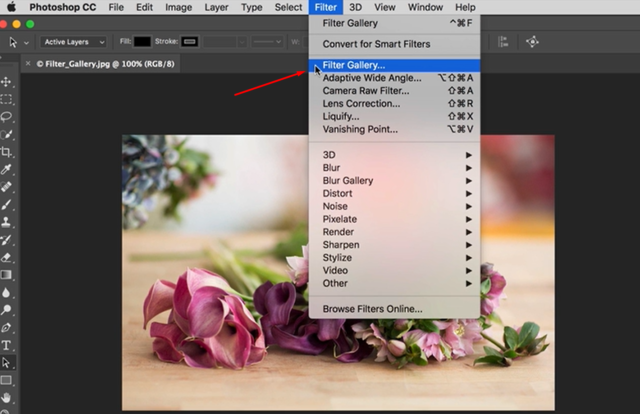The image size is (640, 414).
Task: Select the Rectangular Marquee tool
Action: 6,99
